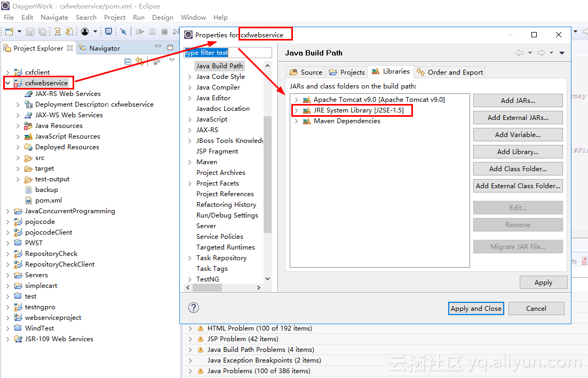Expand Java Resources under cxfwebservice
Screen dimensions: 588x378
click(18, 126)
